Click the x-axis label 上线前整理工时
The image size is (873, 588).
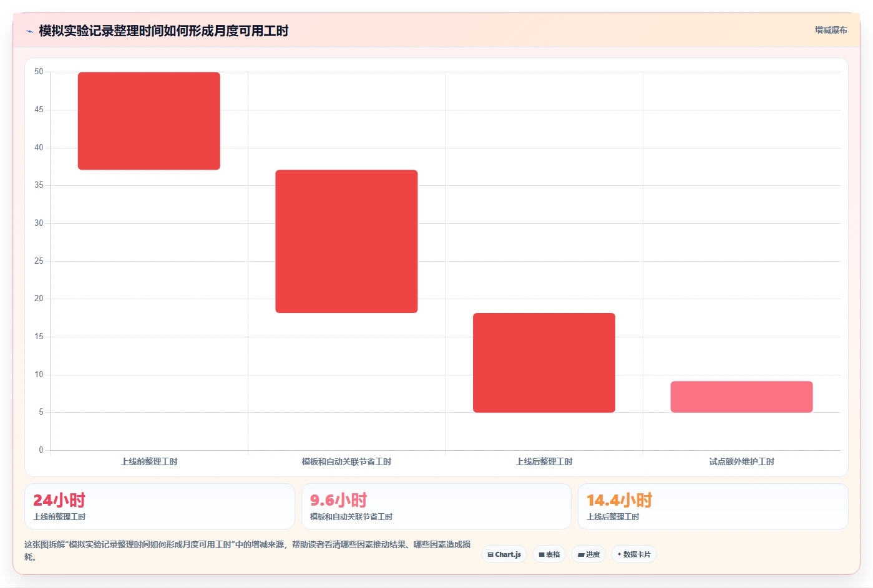tap(149, 461)
